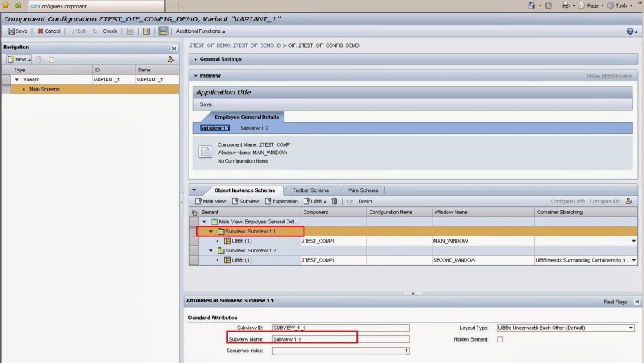The image size is (644, 363).
Task: Click the help icon at the top right
Action: (630, 31)
